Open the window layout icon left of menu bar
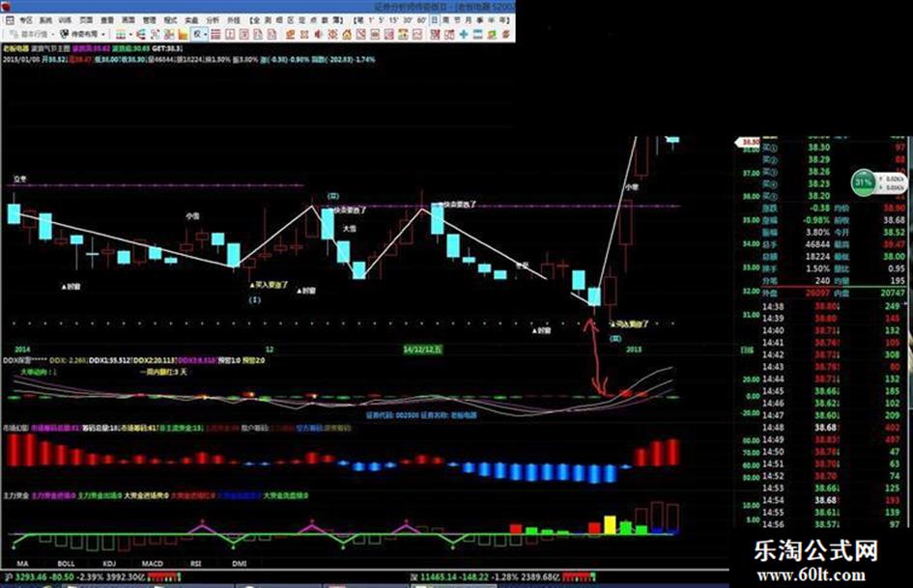 coord(10,20)
